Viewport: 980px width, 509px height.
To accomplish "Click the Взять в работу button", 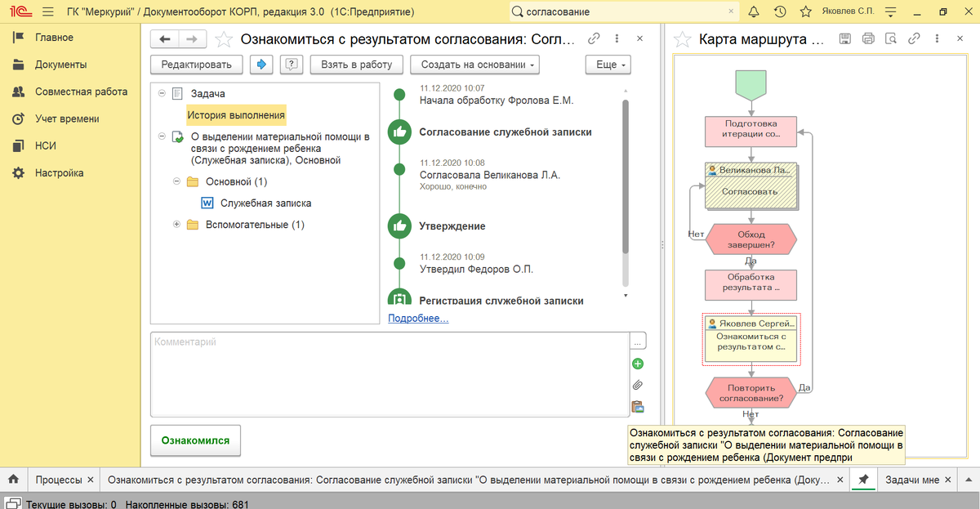I will click(357, 65).
